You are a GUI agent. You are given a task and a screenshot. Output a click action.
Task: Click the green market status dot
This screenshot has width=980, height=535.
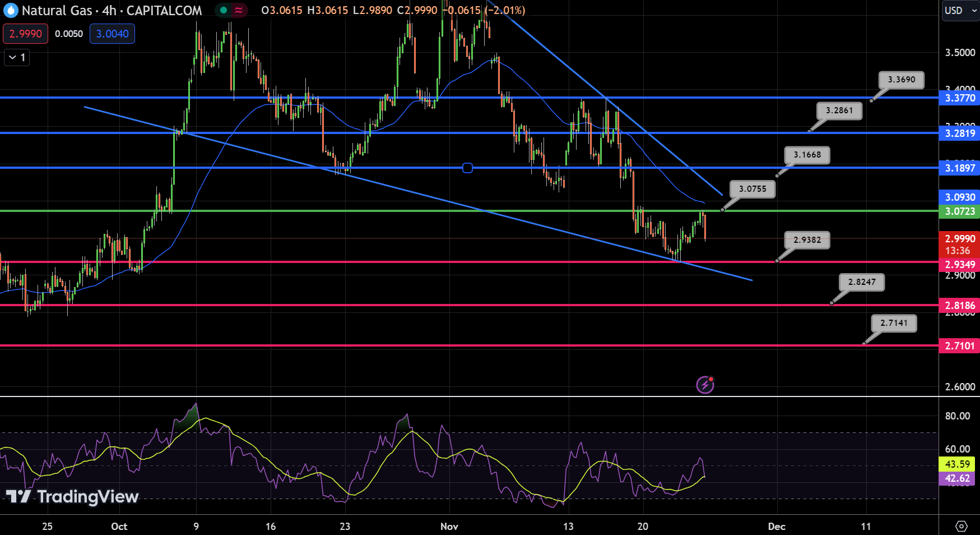click(224, 10)
